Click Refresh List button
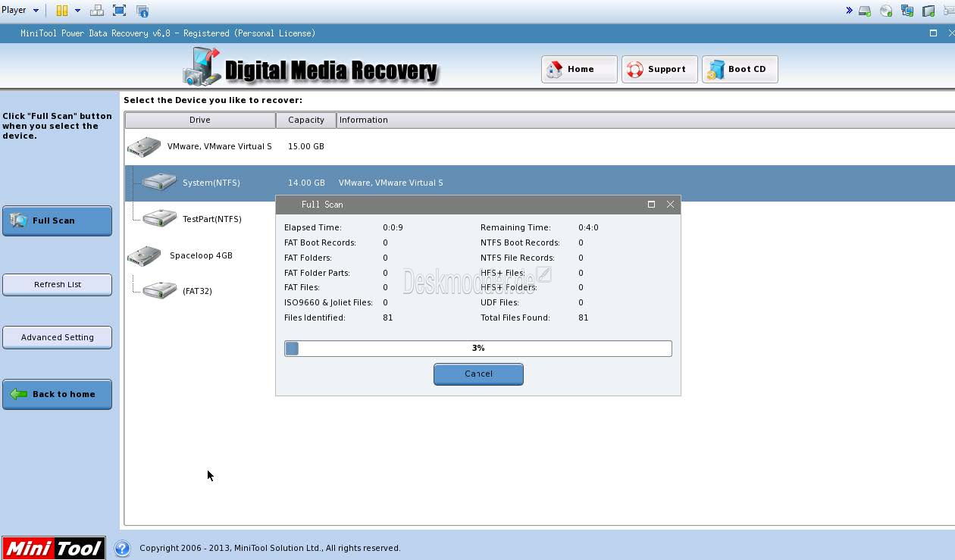The height and width of the screenshot is (560, 955). [x=57, y=284]
